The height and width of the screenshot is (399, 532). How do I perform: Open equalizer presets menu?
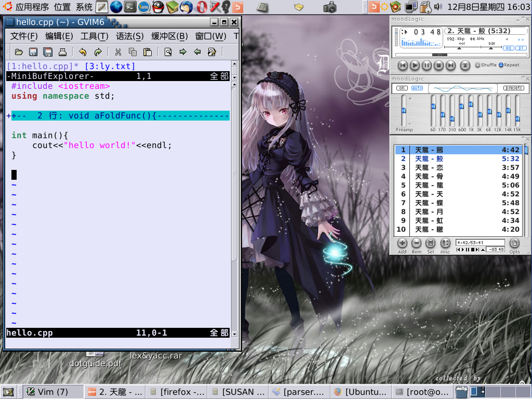(x=514, y=88)
